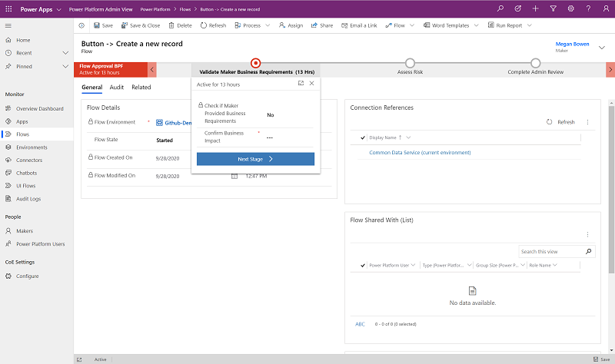Open ABC alphabetical filter link
The image size is (615, 364).
[360, 324]
